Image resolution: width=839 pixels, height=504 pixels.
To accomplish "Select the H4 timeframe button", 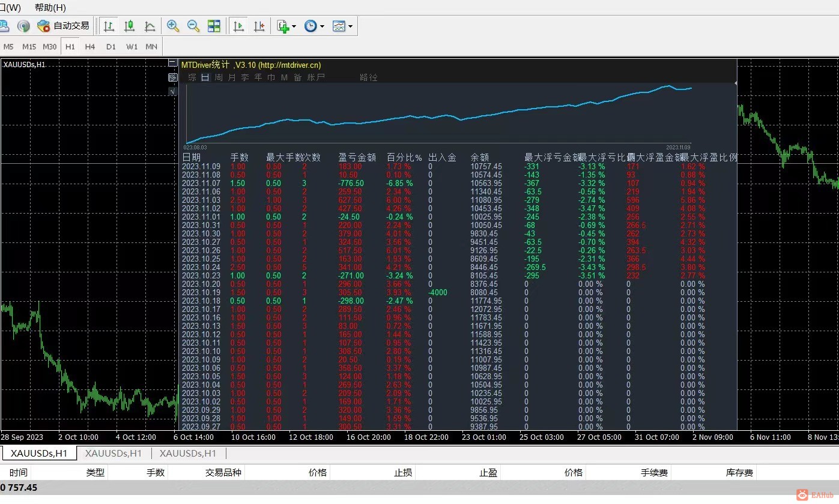I will point(90,46).
